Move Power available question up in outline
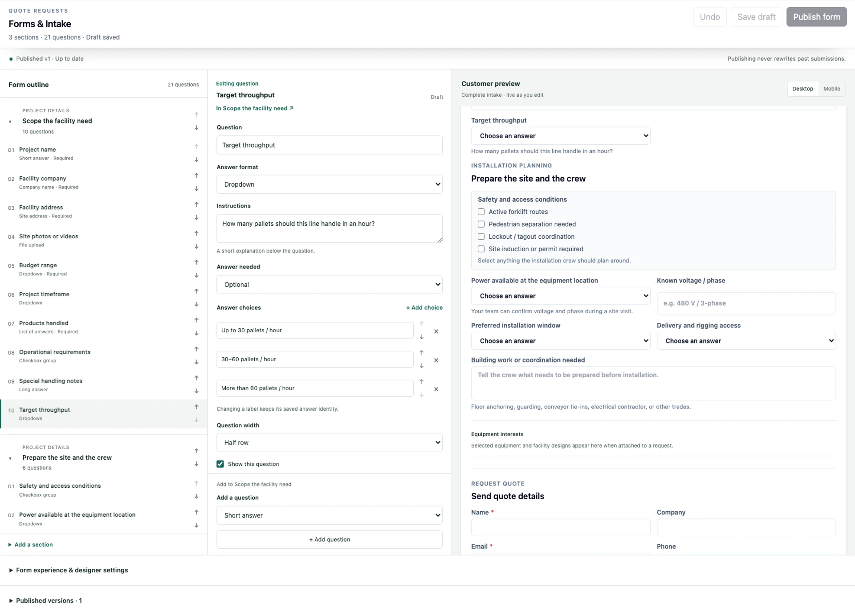 [196, 512]
